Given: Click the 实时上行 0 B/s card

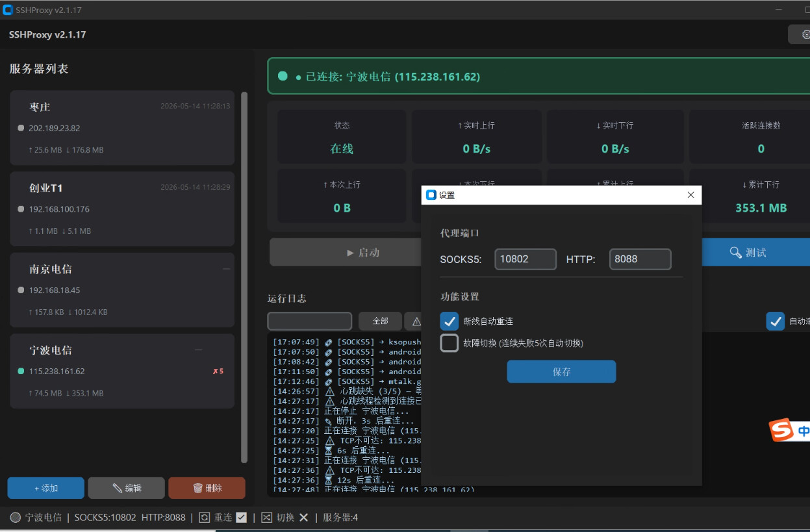Looking at the screenshot, I should tap(476, 136).
